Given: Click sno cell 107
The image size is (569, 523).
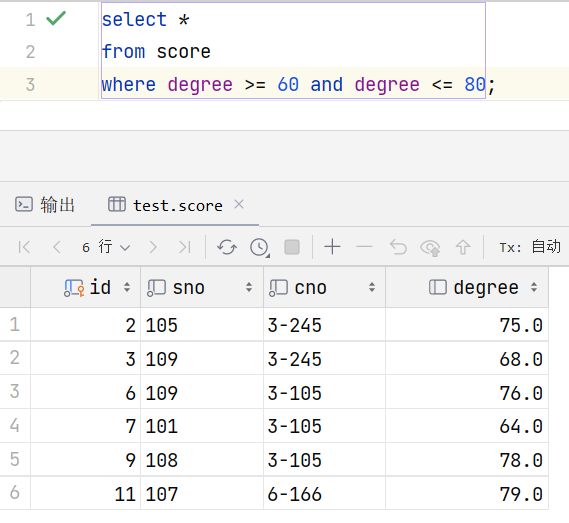Looking at the screenshot, I should pos(202,493).
